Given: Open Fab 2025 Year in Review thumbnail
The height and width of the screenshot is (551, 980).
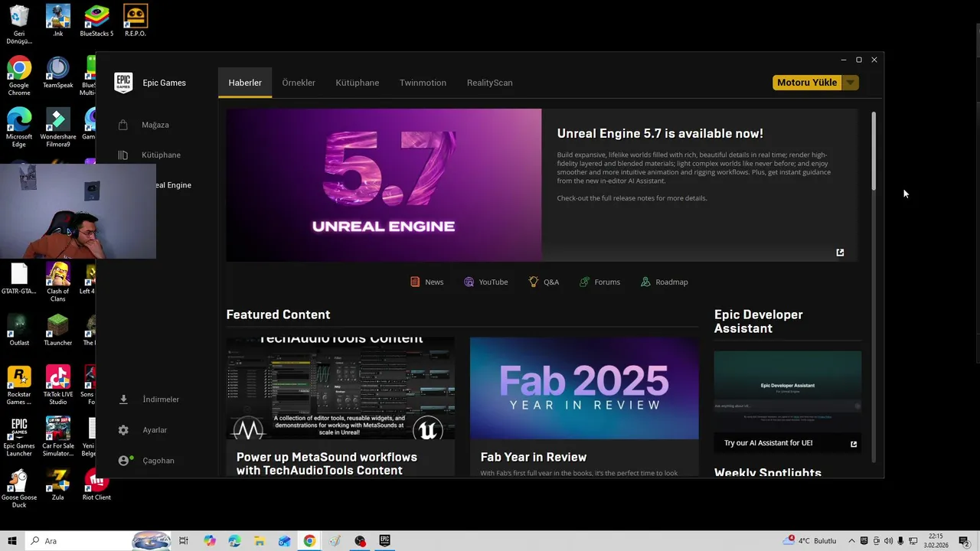Looking at the screenshot, I should 584,388.
